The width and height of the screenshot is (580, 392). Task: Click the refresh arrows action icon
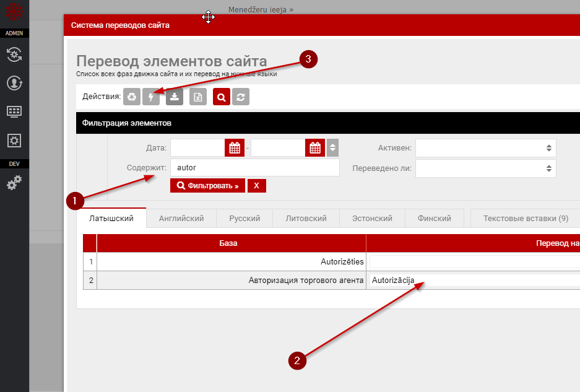click(241, 97)
